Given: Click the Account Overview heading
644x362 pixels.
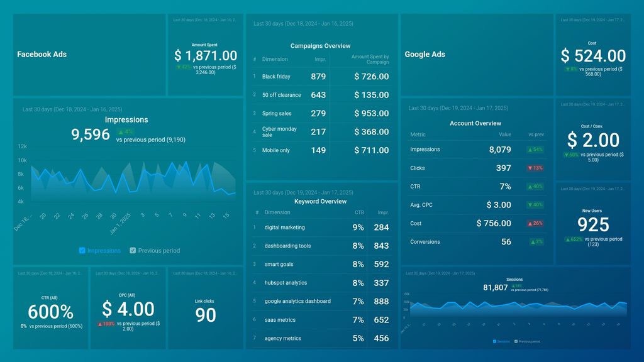Looking at the screenshot, I should click(475, 123).
